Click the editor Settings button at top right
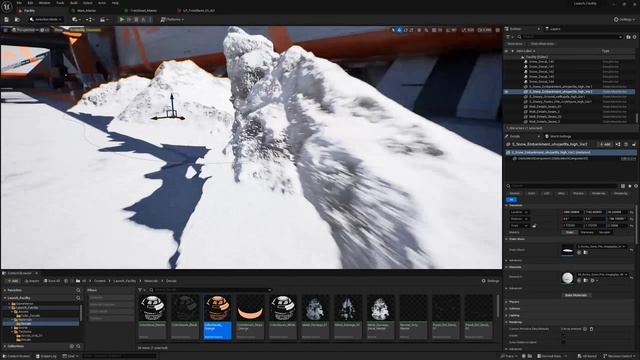Viewport: 640px width, 360px height. coord(625,19)
